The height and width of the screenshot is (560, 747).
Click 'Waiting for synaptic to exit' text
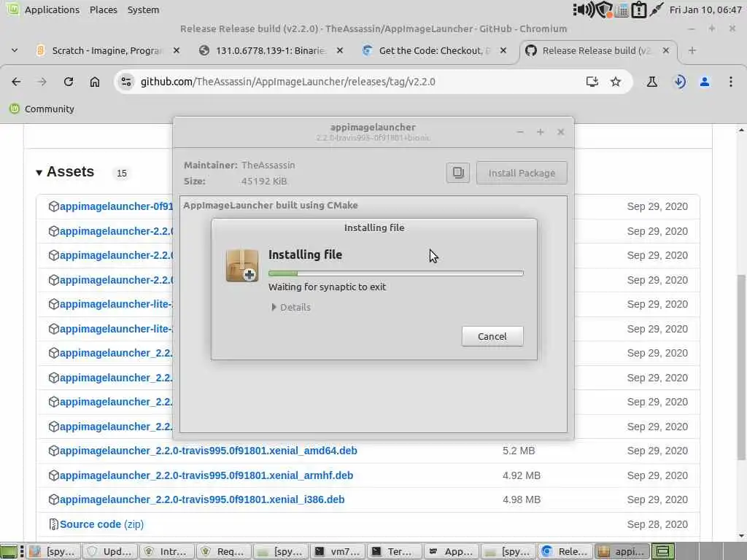click(x=328, y=287)
